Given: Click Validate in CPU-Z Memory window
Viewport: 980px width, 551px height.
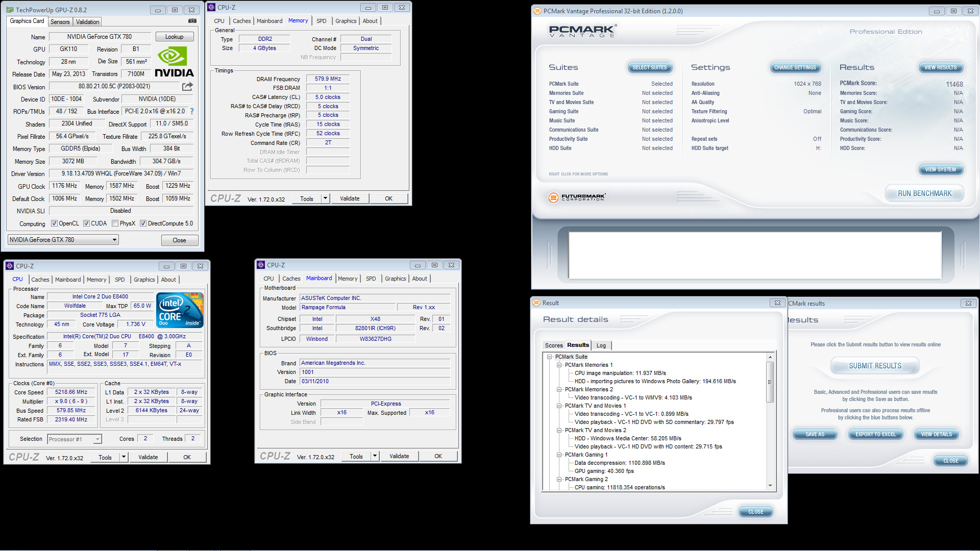Looking at the screenshot, I should tap(350, 198).
